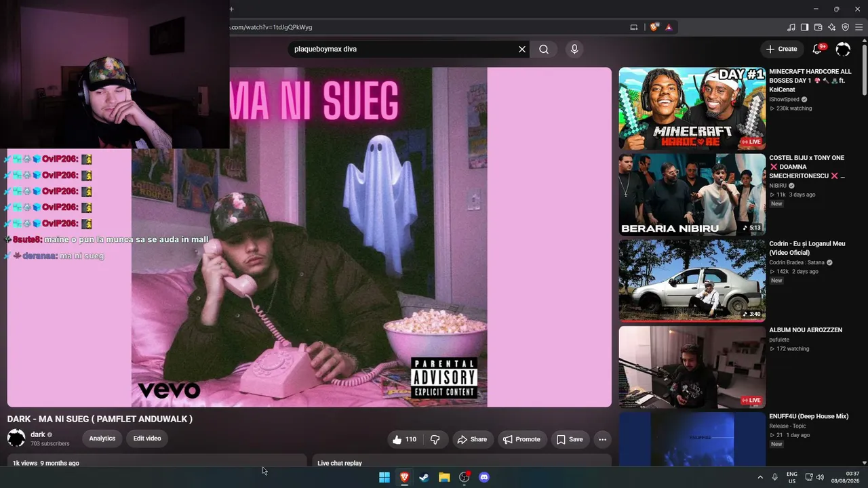
Task: Open the browser hamburger main menu
Action: point(859,27)
